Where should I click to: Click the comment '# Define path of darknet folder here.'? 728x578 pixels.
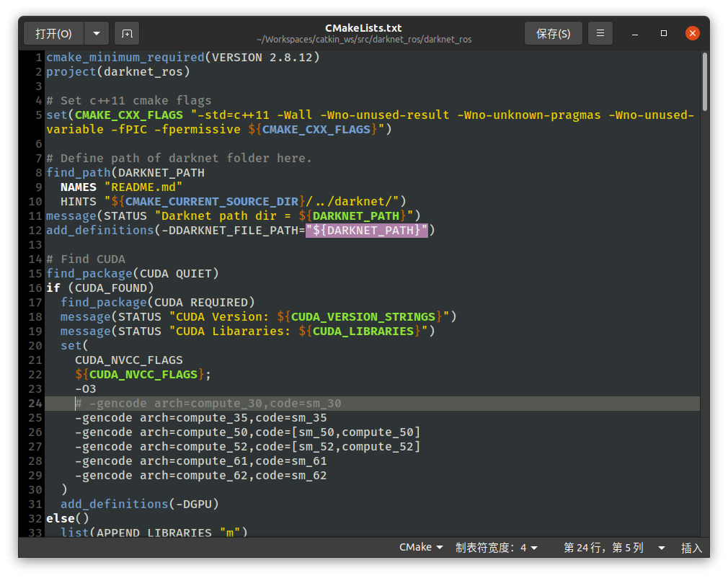179,158
